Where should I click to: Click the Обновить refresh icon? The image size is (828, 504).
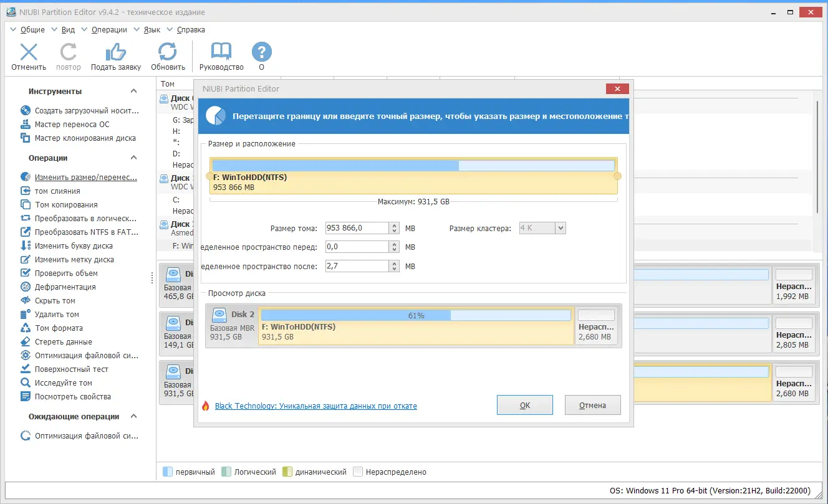[168, 52]
